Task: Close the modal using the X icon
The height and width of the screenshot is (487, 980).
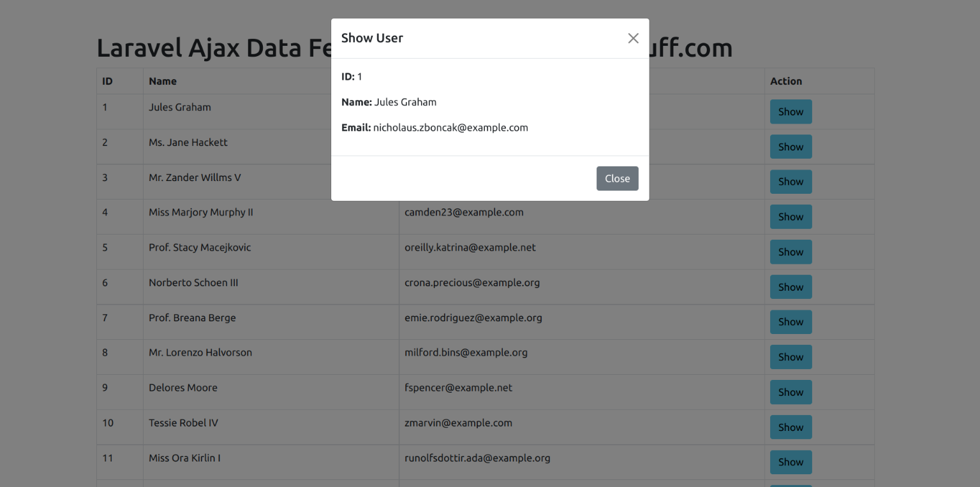Action: coord(633,38)
